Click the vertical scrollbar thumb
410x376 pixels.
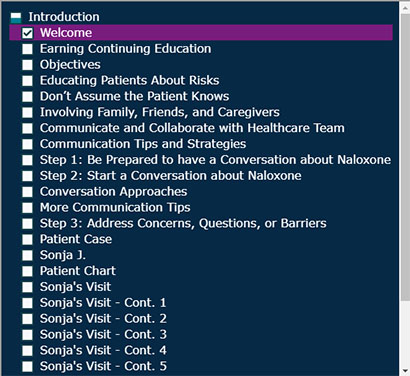(405, 158)
